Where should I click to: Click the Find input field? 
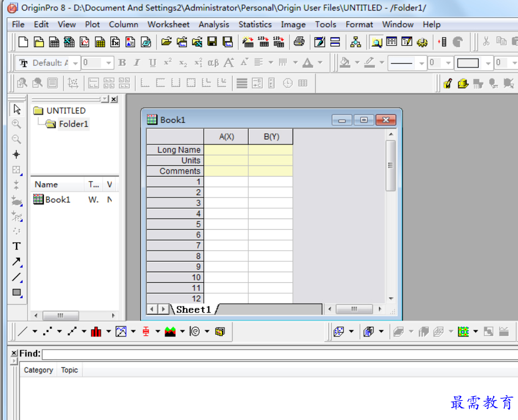tap(280, 354)
